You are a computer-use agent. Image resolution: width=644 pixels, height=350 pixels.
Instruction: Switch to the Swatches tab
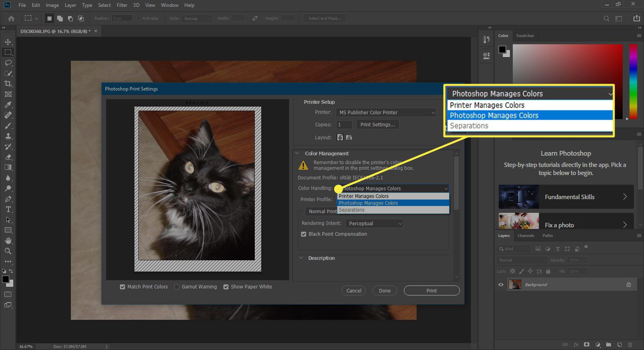coord(525,36)
